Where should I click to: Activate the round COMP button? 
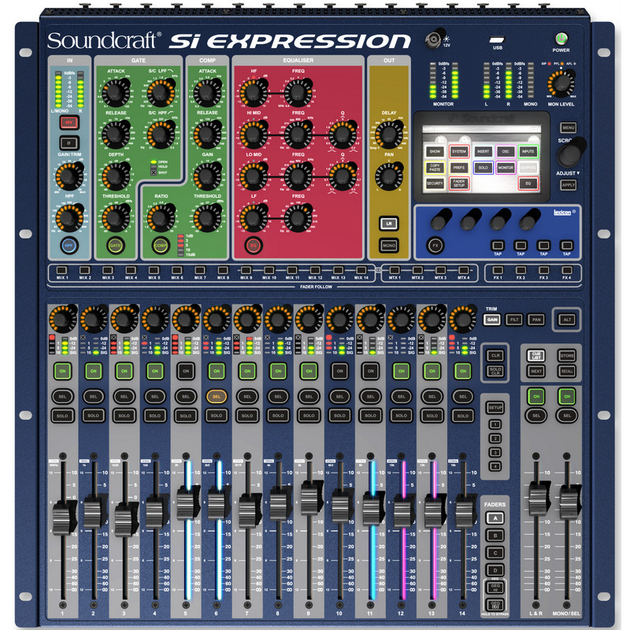(x=160, y=245)
